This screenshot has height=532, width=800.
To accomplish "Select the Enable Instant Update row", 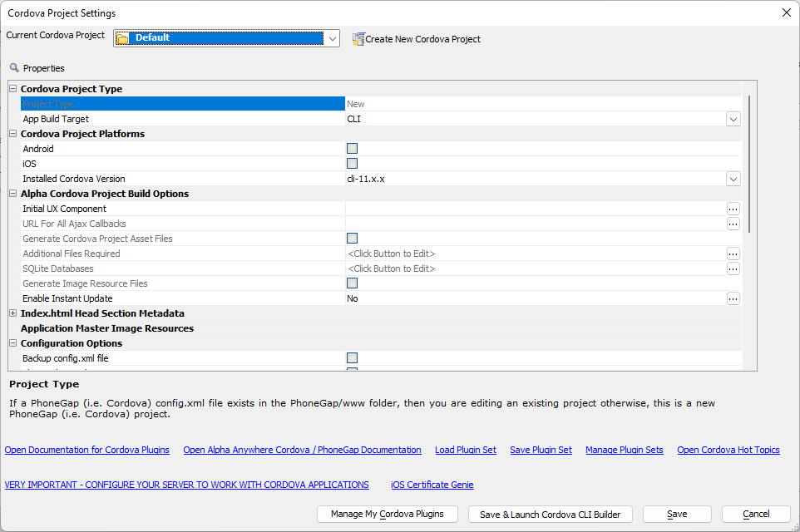I will (381, 298).
